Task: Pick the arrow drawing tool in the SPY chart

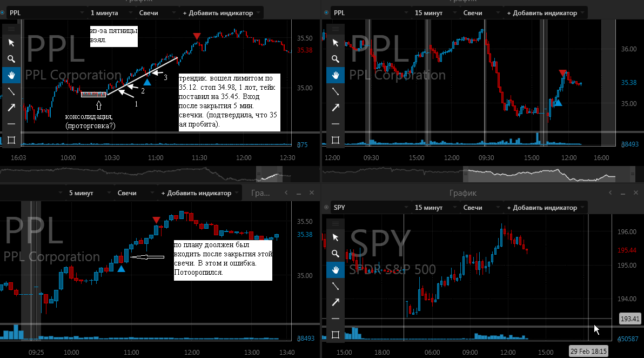Action: [335, 302]
